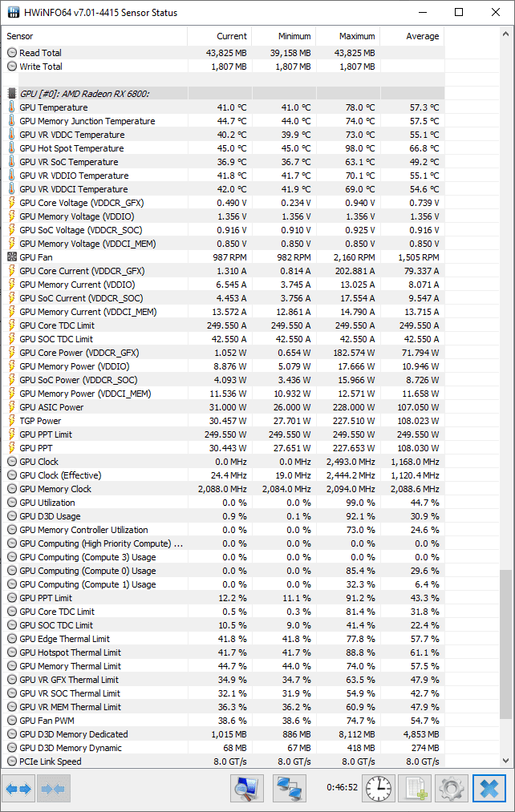The width and height of the screenshot is (515, 812).
Task: Select the GPU Memory Junction Temperature row
Action: [223, 121]
